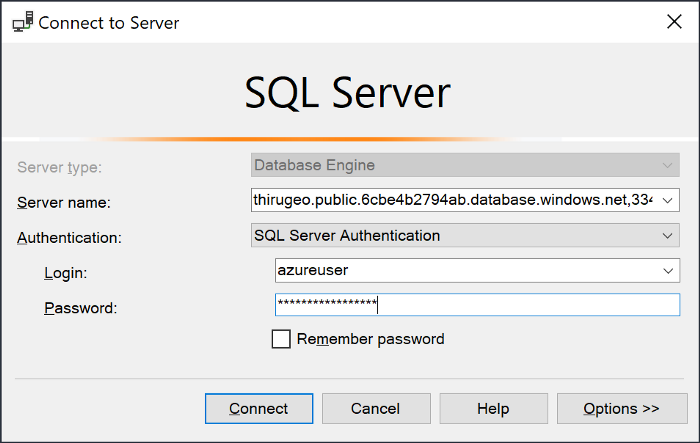Click the Server type label
700x443 pixels.
(59, 167)
